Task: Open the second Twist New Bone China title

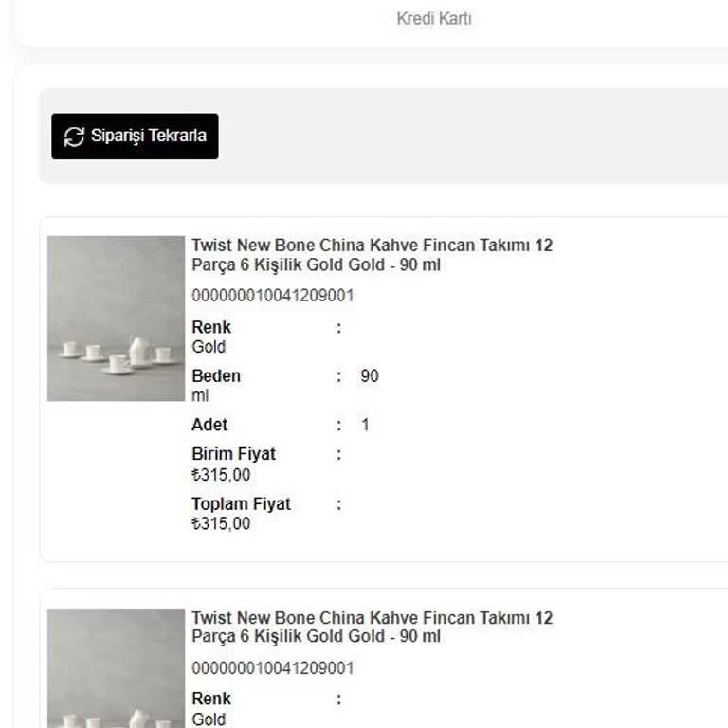Action: (x=372, y=628)
